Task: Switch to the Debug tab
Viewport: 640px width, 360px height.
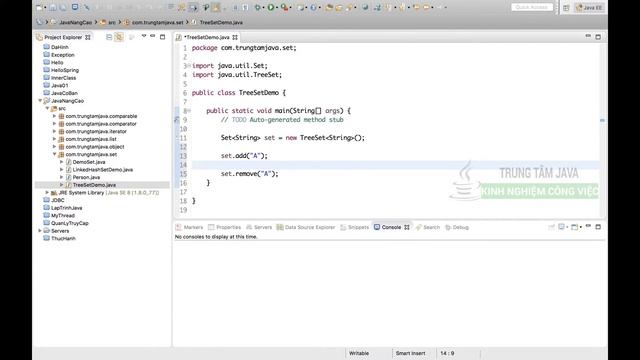Action: [x=457, y=227]
